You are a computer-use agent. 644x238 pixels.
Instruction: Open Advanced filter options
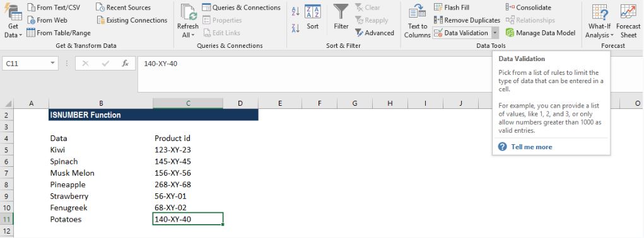375,33
